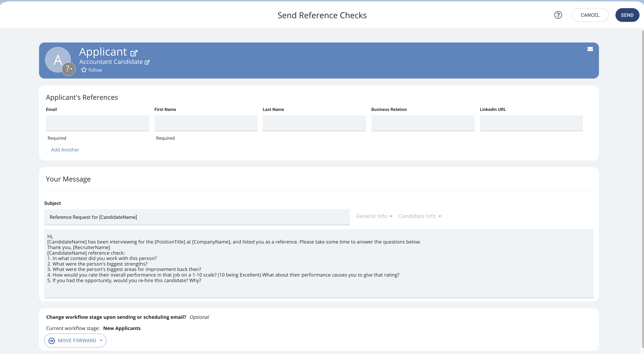The image size is (644, 354).
Task: Click the Accountant Candidate position link
Action: click(x=111, y=62)
